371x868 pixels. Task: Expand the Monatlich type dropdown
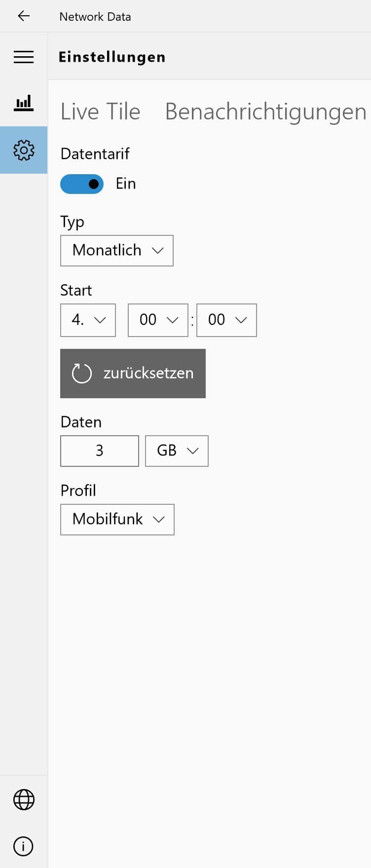pos(117,251)
